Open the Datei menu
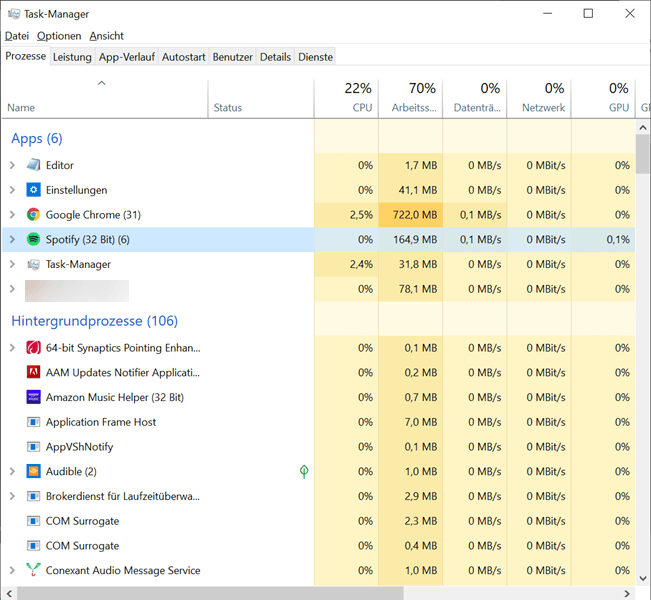 (17, 36)
